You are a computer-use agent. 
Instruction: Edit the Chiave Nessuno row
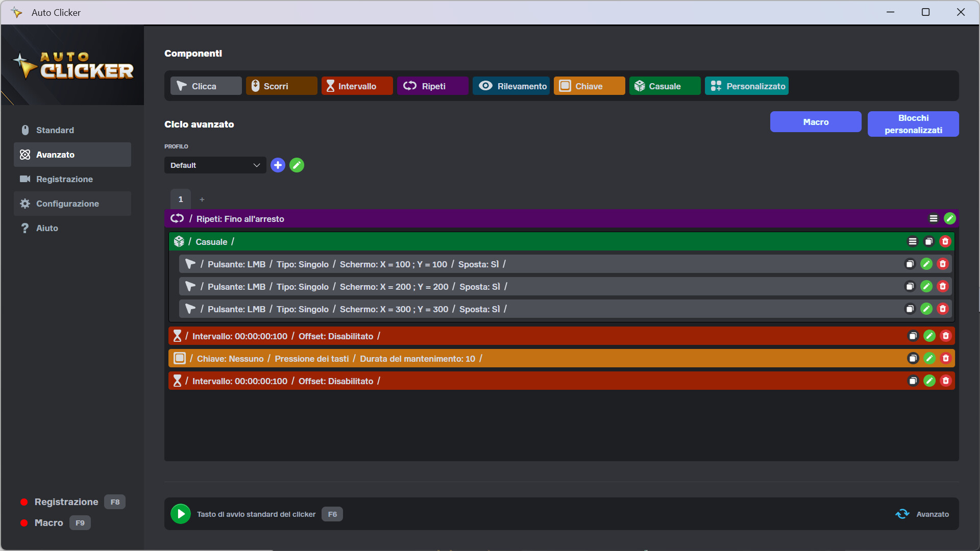tap(929, 358)
